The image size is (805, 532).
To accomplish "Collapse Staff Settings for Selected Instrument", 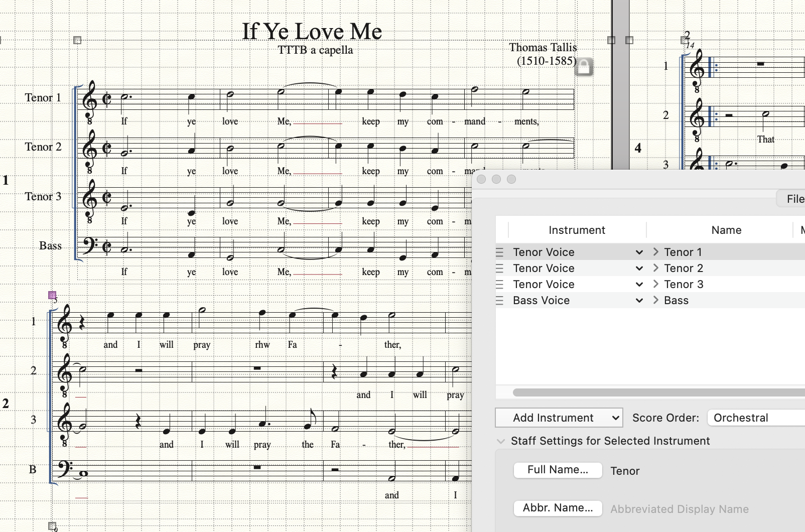I will point(500,441).
